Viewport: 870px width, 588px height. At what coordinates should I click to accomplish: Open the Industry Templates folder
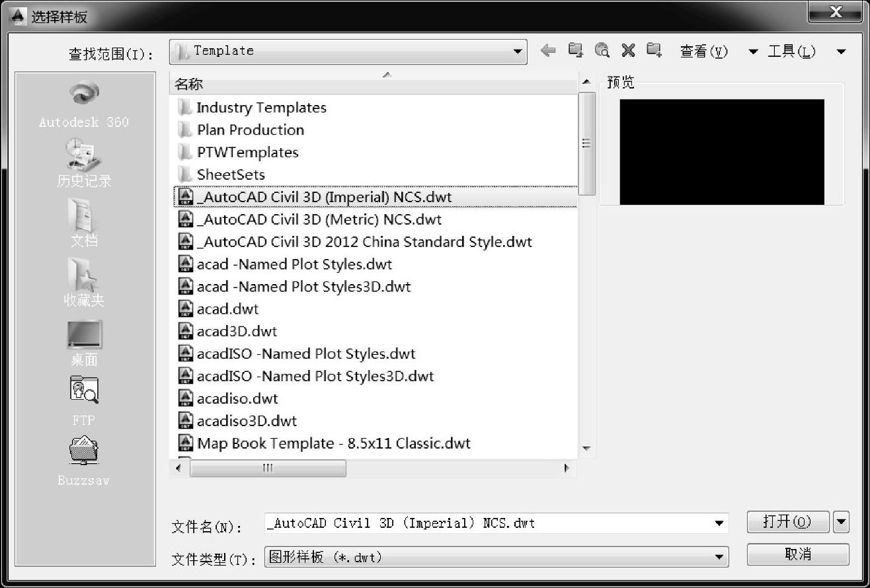(252, 108)
